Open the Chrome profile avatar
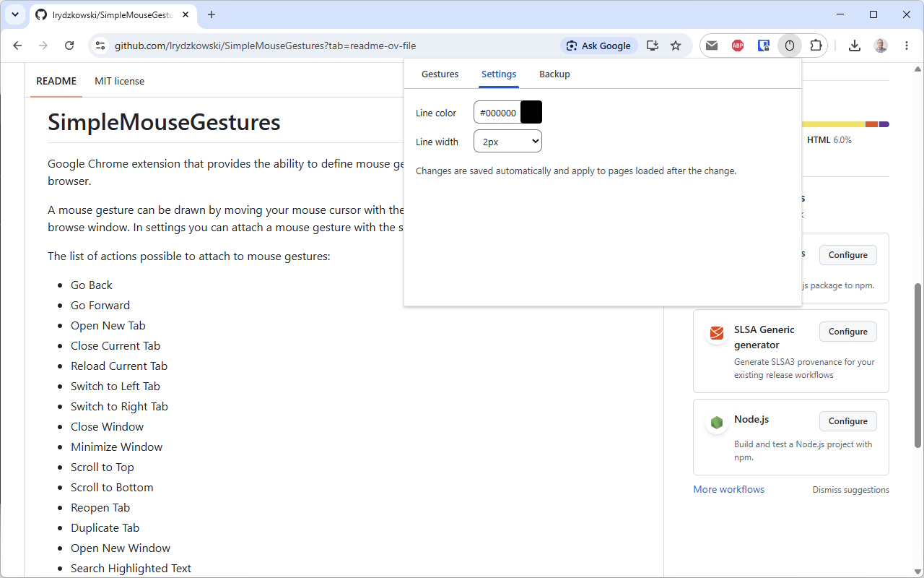924x578 pixels. (881, 46)
